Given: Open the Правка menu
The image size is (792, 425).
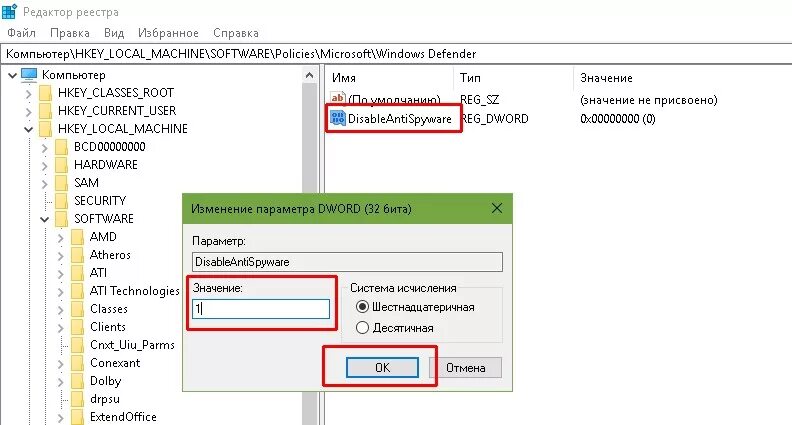Looking at the screenshot, I should click(x=70, y=33).
